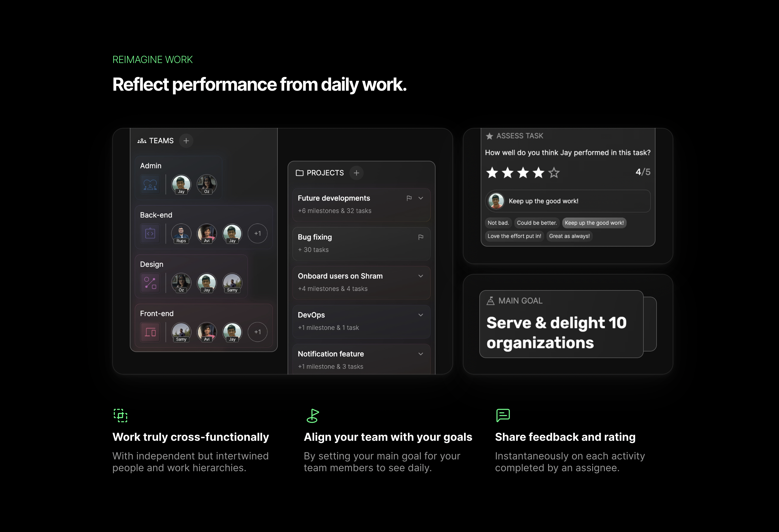The image size is (779, 532).
Task: Set rating to the first star
Action: [492, 173]
